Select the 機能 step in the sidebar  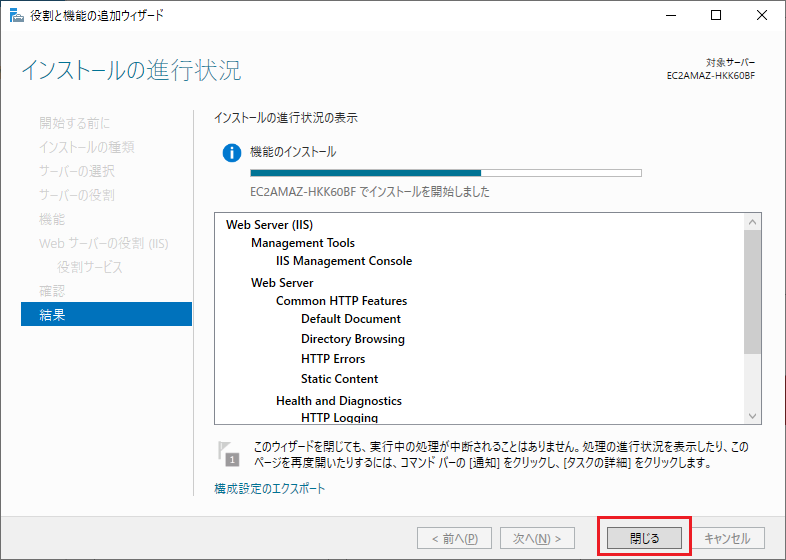(x=52, y=219)
